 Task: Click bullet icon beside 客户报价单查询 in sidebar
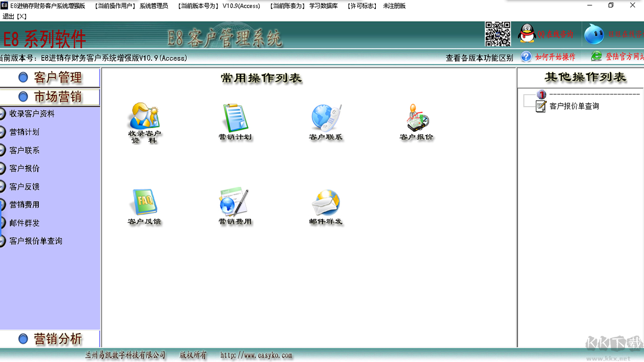[3, 241]
